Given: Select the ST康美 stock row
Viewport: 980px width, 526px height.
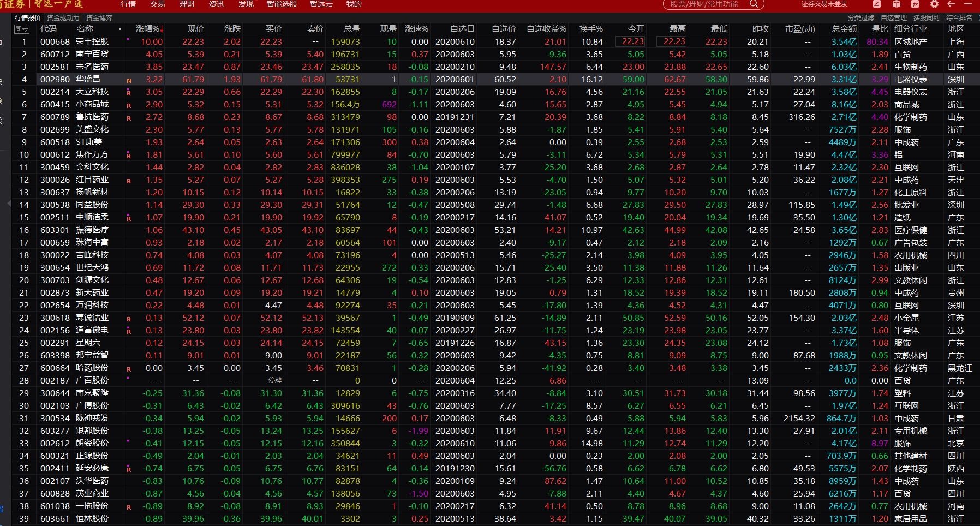Looking at the screenshot, I should [496, 142].
